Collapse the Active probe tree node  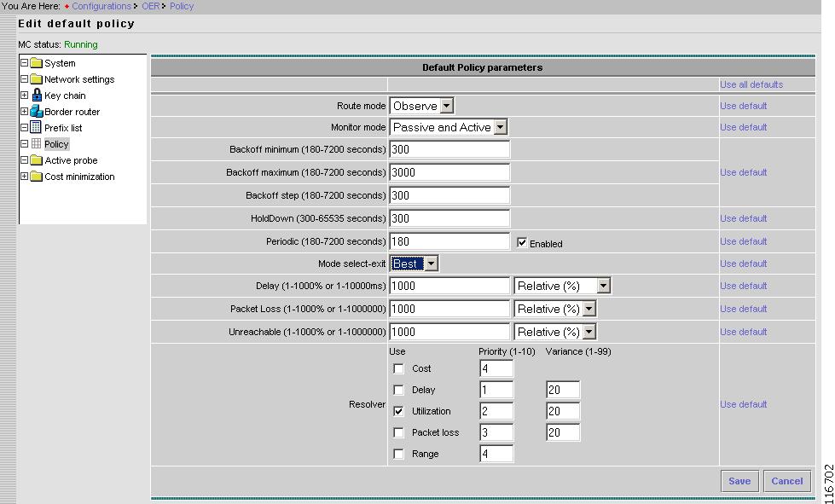[x=24, y=160]
